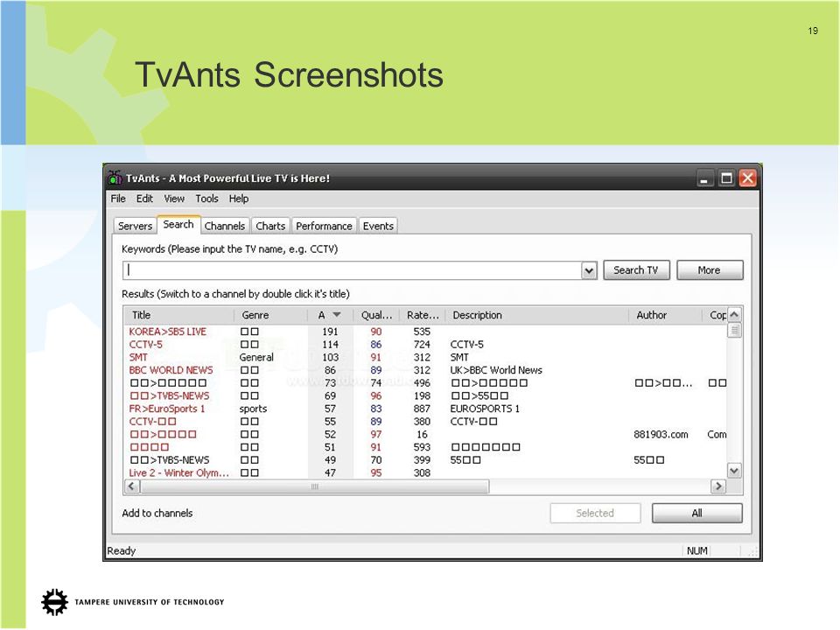This screenshot has height=630, width=840.
Task: Click the Author column header
Action: [x=665, y=315]
